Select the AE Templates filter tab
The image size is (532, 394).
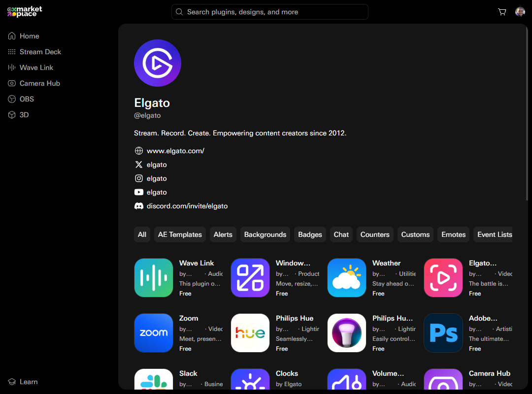click(x=180, y=234)
